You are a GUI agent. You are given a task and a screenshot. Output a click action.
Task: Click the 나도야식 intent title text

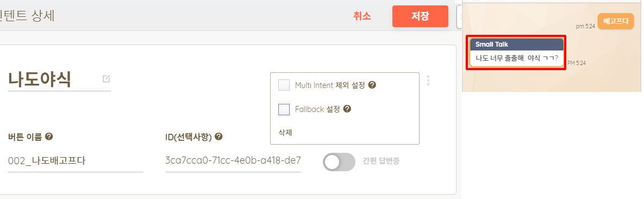(x=40, y=80)
